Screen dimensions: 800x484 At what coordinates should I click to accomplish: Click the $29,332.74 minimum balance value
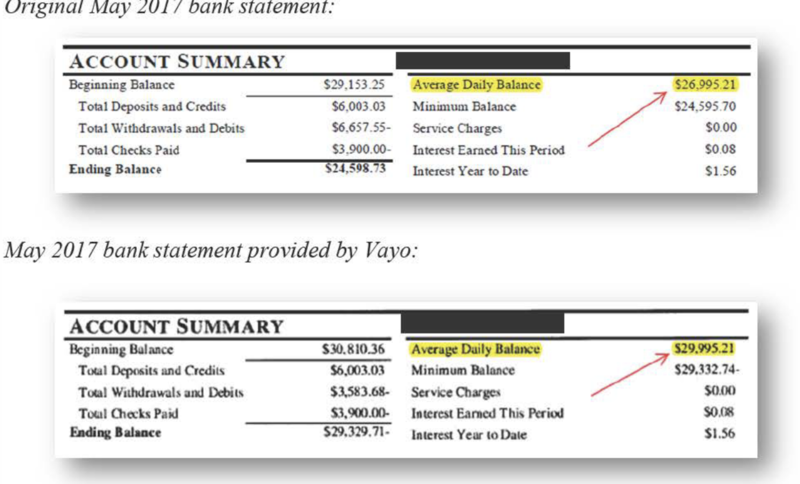click(x=706, y=371)
